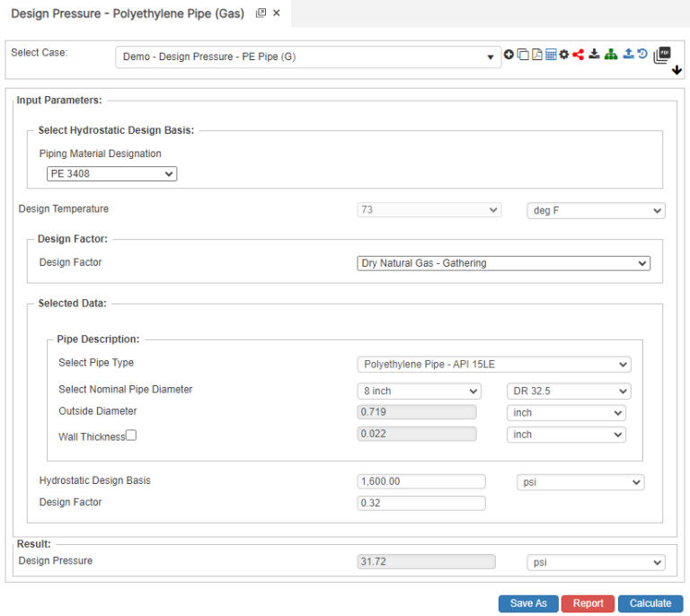Open the Design Factor gas type dropdown

click(x=503, y=263)
